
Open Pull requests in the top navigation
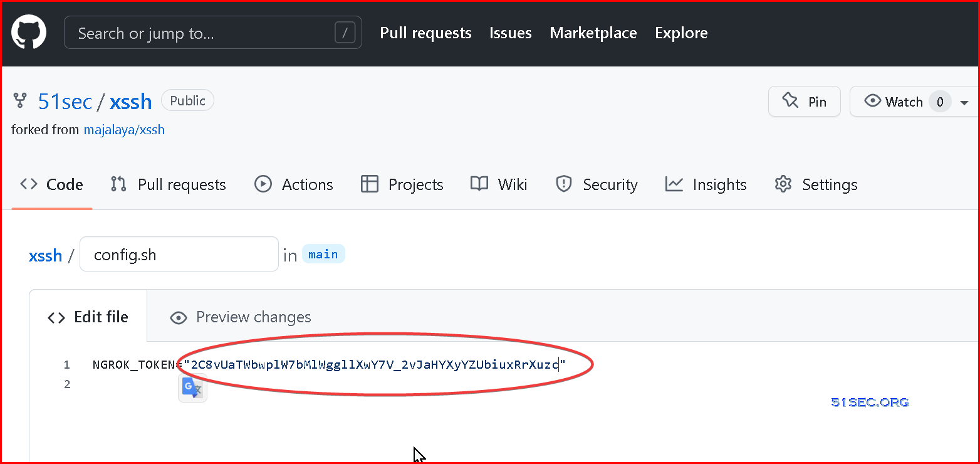point(425,33)
